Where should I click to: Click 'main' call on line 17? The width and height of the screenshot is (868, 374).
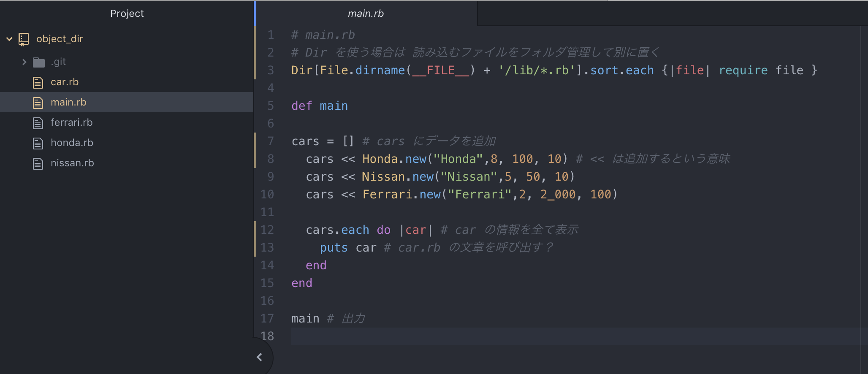coord(305,318)
